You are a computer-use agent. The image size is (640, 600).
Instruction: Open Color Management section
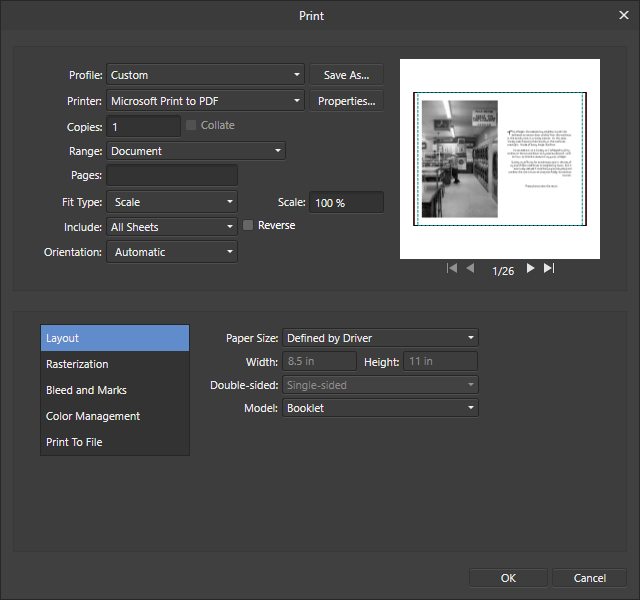coord(114,416)
